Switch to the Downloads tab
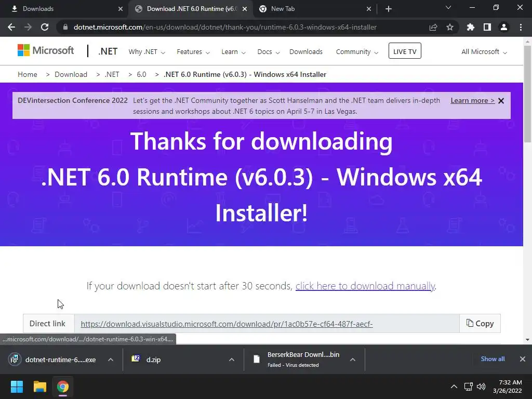 (x=64, y=9)
